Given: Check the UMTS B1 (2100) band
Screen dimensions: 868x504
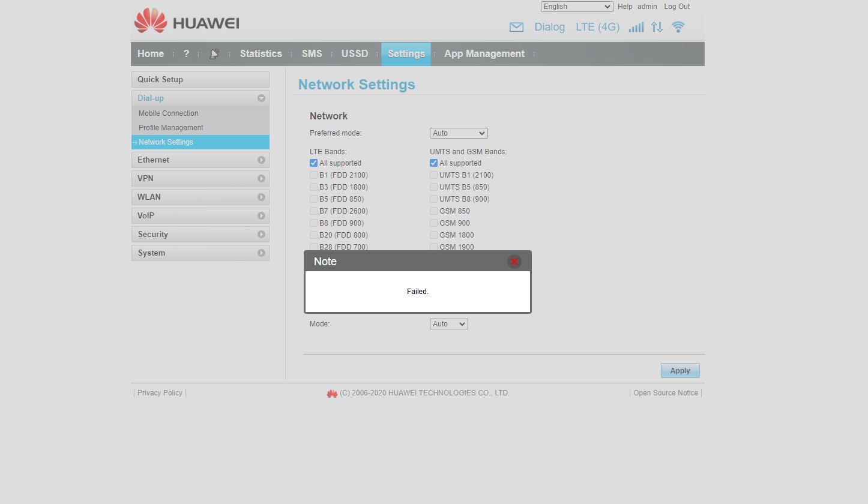Looking at the screenshot, I should pos(433,175).
